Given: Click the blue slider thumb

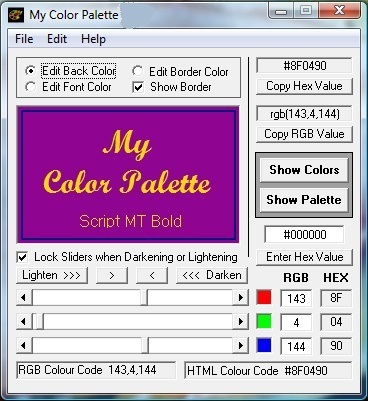Looking at the screenshot, I should (145, 346).
